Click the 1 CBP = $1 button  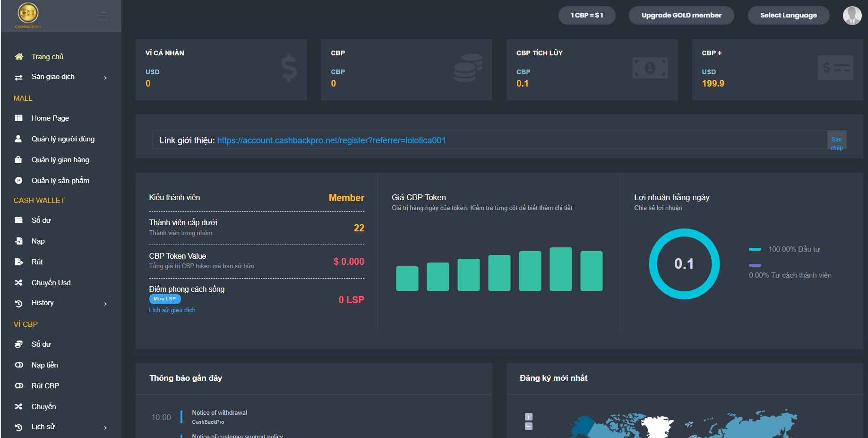(587, 15)
